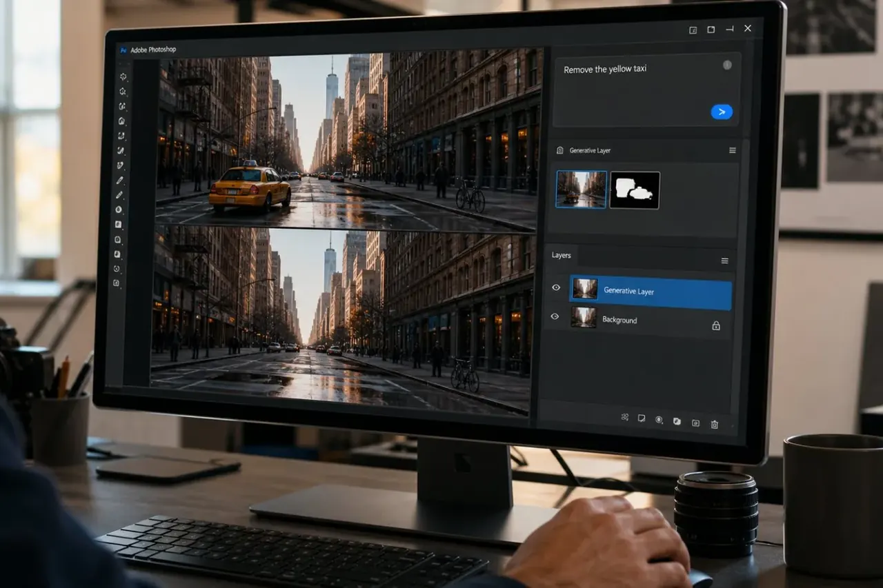883x588 pixels.
Task: Click the info icon in the prompt box
Action: (727, 65)
